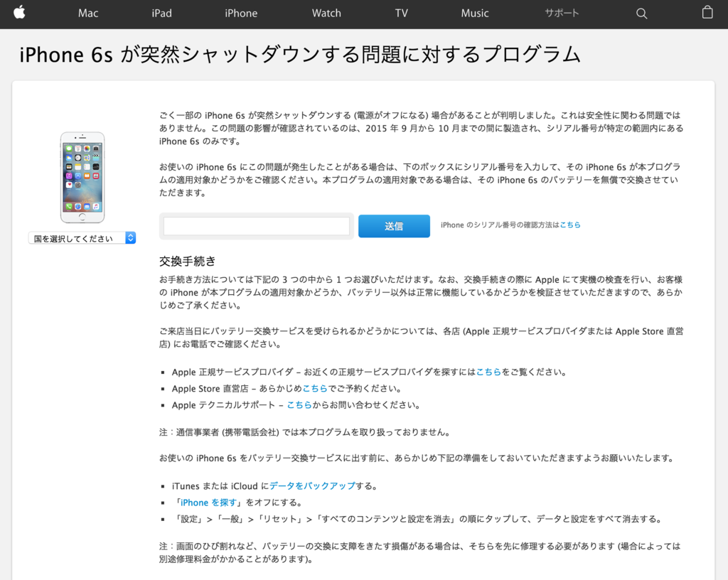
Task: Open こちら link for finding serial number
Action: click(570, 225)
